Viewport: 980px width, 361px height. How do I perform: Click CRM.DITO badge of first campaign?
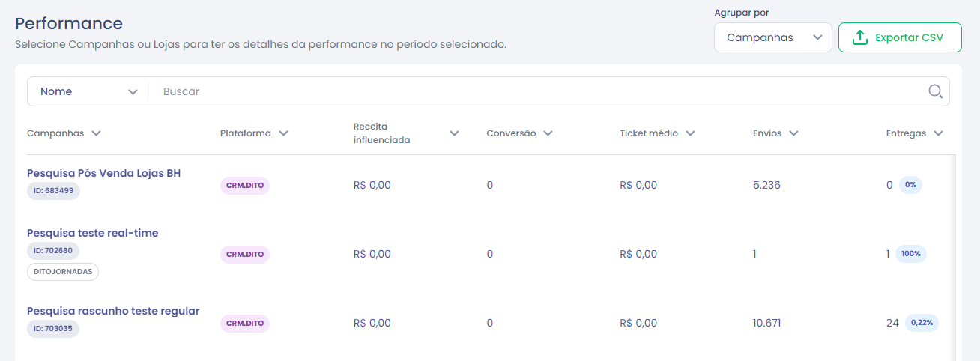(x=245, y=185)
